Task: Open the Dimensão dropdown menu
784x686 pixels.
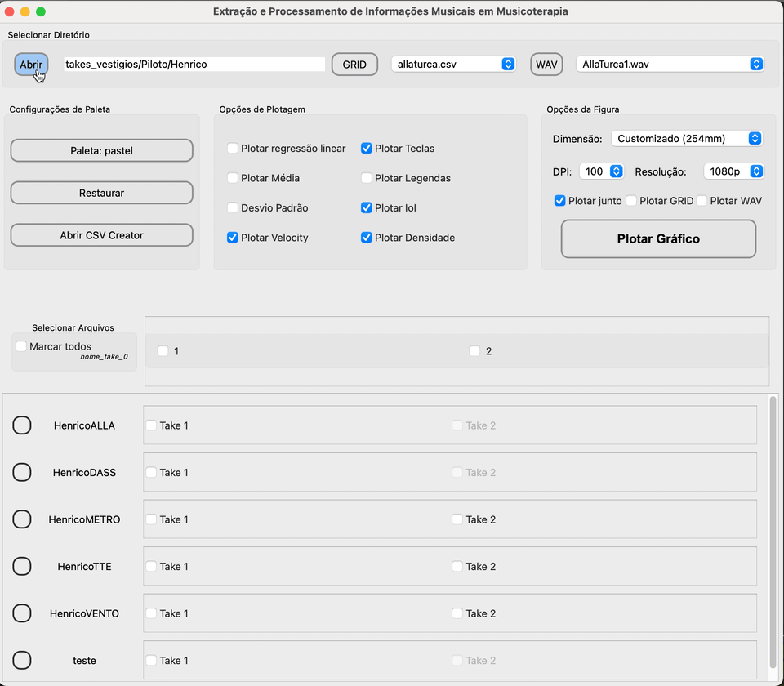Action: pyautogui.click(x=687, y=139)
